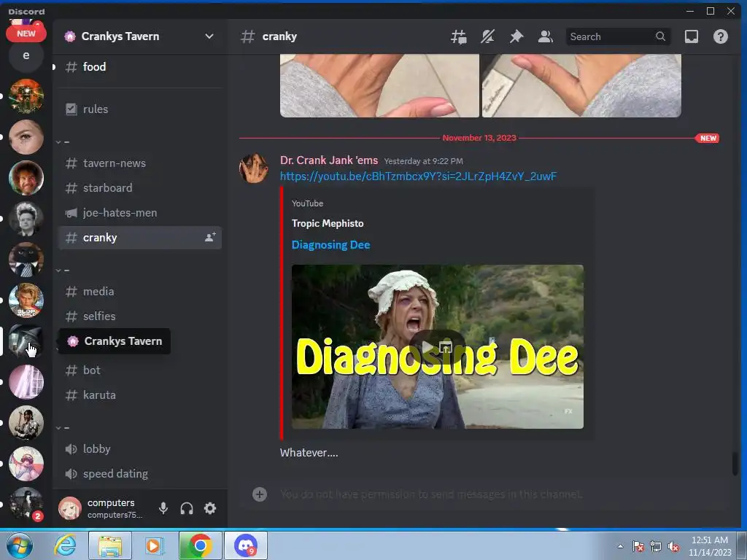Open the Diagnosing Dee video title link
Image resolution: width=747 pixels, height=560 pixels.
click(x=330, y=245)
